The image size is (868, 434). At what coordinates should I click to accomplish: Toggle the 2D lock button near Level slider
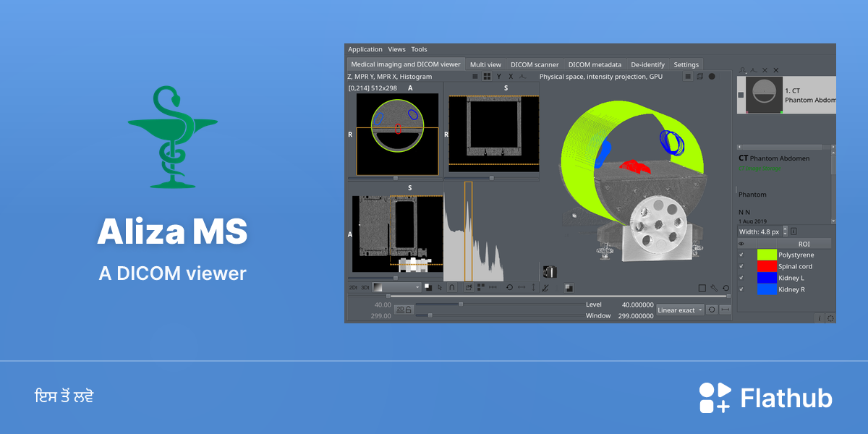pos(404,310)
